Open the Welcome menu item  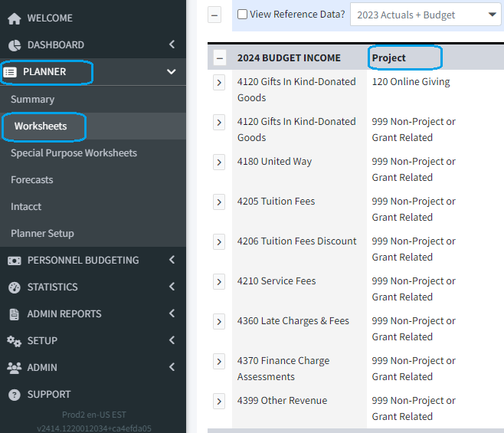click(50, 18)
